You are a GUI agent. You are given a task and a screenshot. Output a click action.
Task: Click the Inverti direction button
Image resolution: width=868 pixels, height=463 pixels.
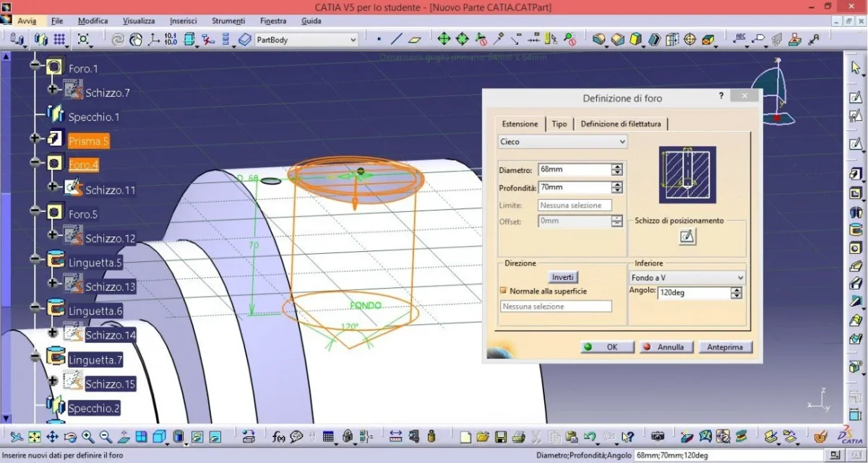click(562, 277)
